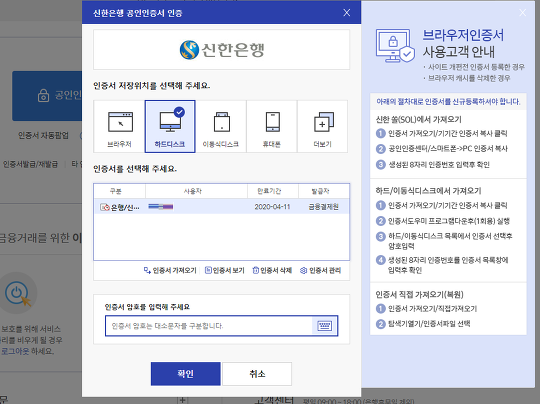Click 공인인증센터/스마트폰->PC 인증서 복사 step
This screenshot has width=540, height=404.
coord(448,149)
